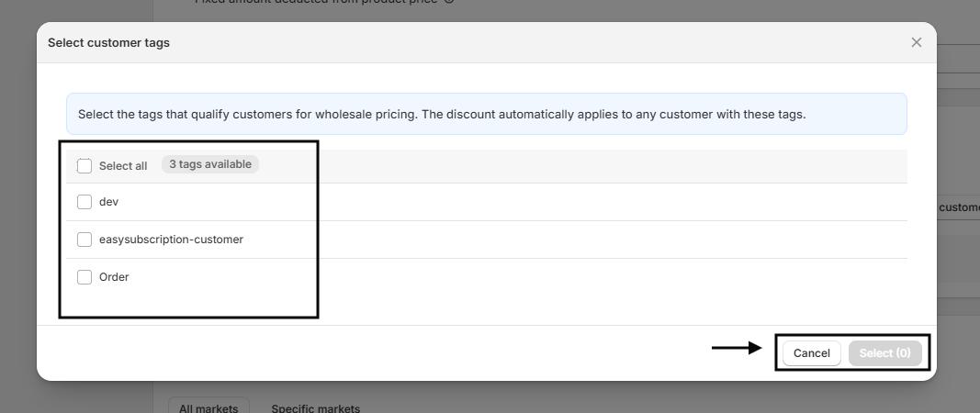Click the "Select all" label text
The height and width of the screenshot is (413, 980).
(x=123, y=166)
